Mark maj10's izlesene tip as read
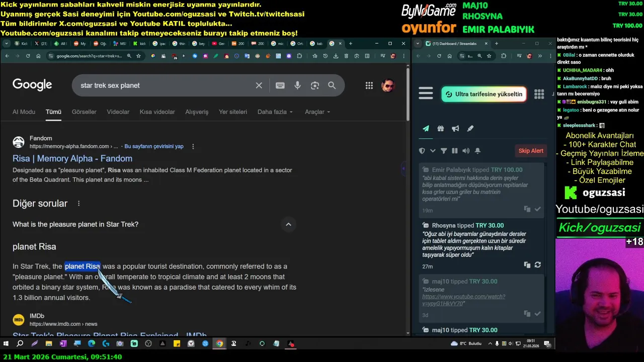Screen dimensions: 644x362 537,313
